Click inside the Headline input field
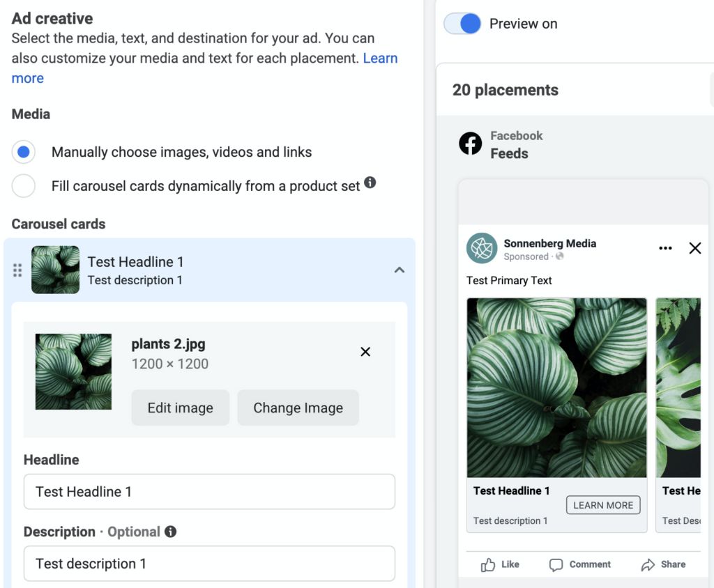 209,491
